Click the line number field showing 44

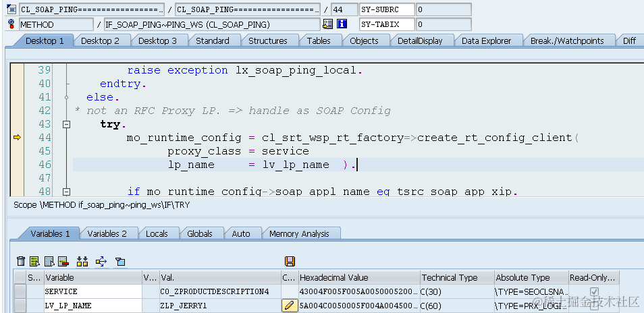[x=344, y=9]
